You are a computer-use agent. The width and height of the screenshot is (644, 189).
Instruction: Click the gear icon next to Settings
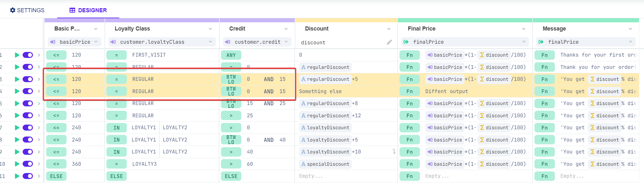click(x=13, y=10)
